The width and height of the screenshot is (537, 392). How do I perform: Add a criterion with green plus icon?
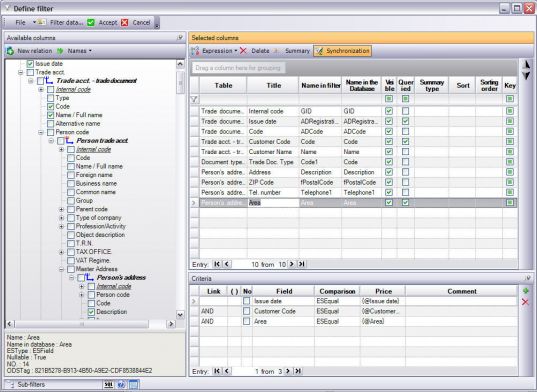(526, 291)
